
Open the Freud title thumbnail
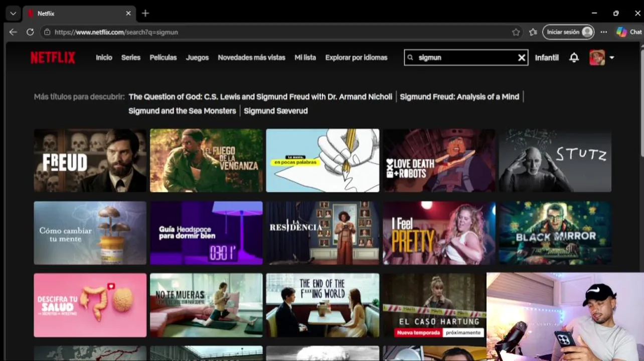(90, 160)
